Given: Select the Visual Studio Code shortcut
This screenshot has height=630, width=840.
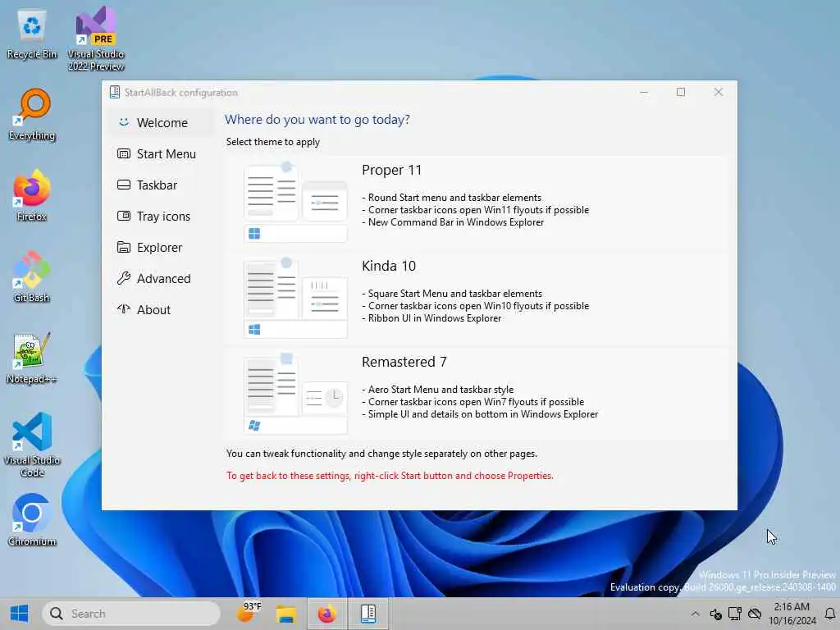Looking at the screenshot, I should point(32,444).
